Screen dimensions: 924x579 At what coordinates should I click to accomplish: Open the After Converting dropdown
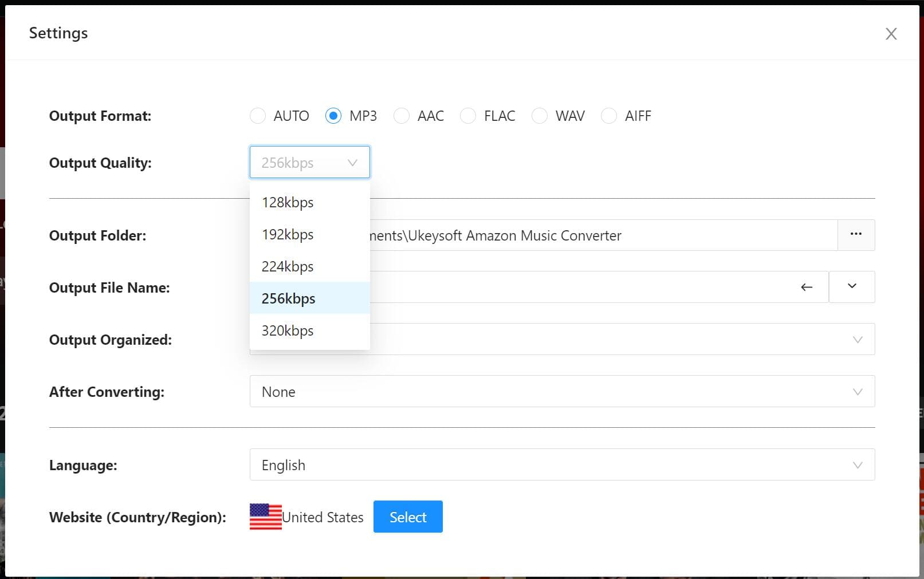858,392
